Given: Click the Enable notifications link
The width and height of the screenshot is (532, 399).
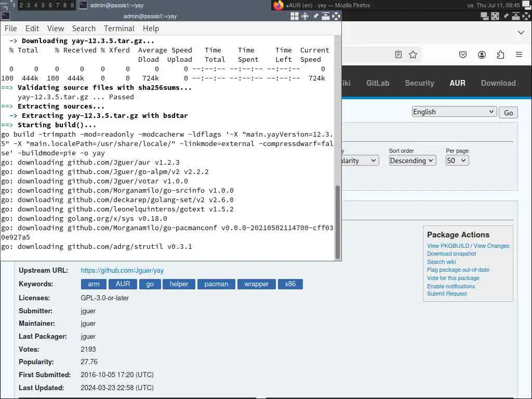Looking at the screenshot, I should pos(451,286).
